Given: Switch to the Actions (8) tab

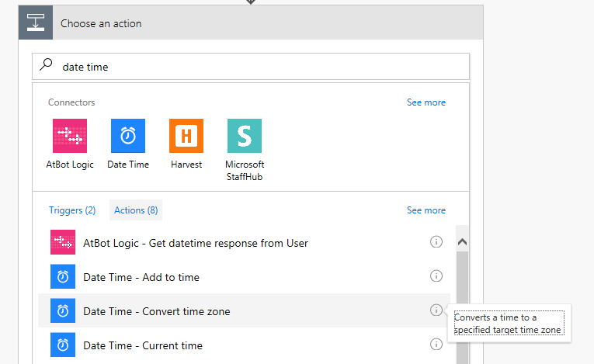Looking at the screenshot, I should pyautogui.click(x=136, y=210).
